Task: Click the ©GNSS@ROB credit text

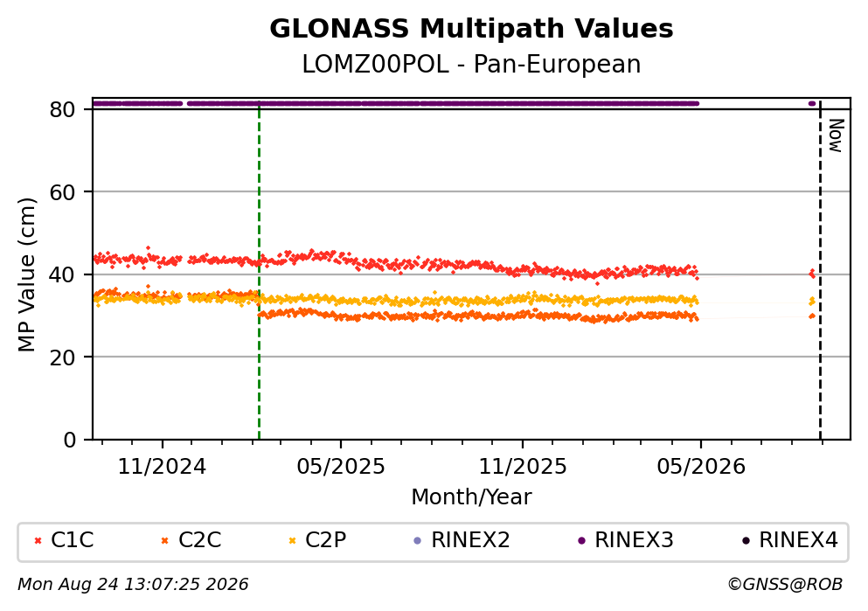Action: click(x=785, y=585)
